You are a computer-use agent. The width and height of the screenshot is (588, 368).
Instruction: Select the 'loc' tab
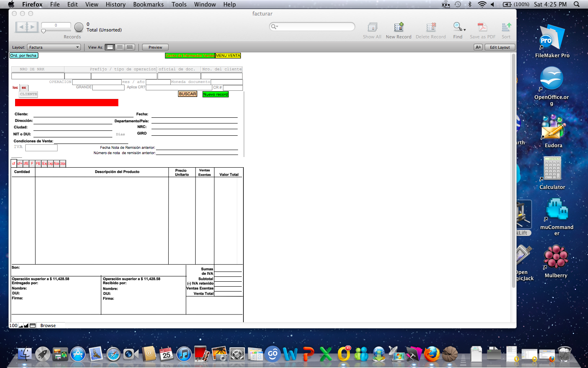coord(15,88)
